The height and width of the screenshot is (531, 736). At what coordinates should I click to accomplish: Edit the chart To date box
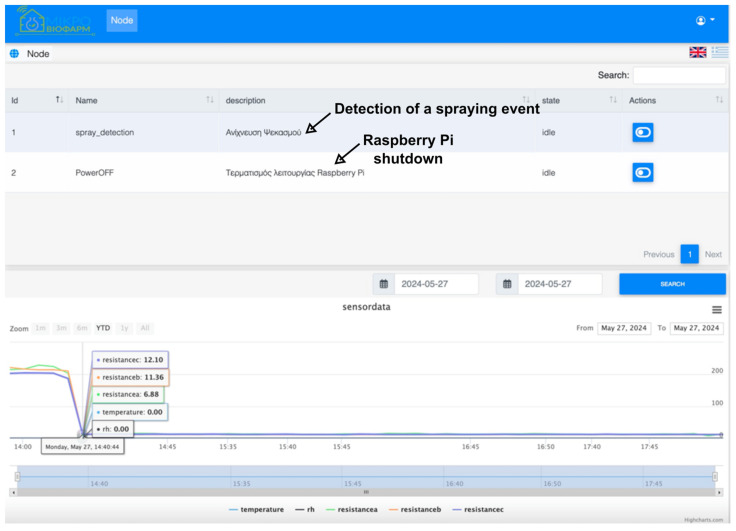coord(696,328)
